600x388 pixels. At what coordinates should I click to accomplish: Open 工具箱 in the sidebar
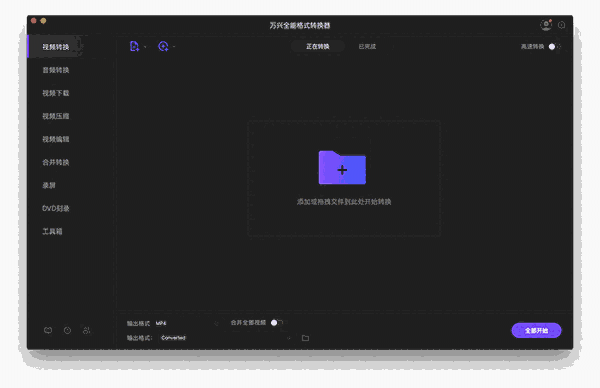pos(52,231)
